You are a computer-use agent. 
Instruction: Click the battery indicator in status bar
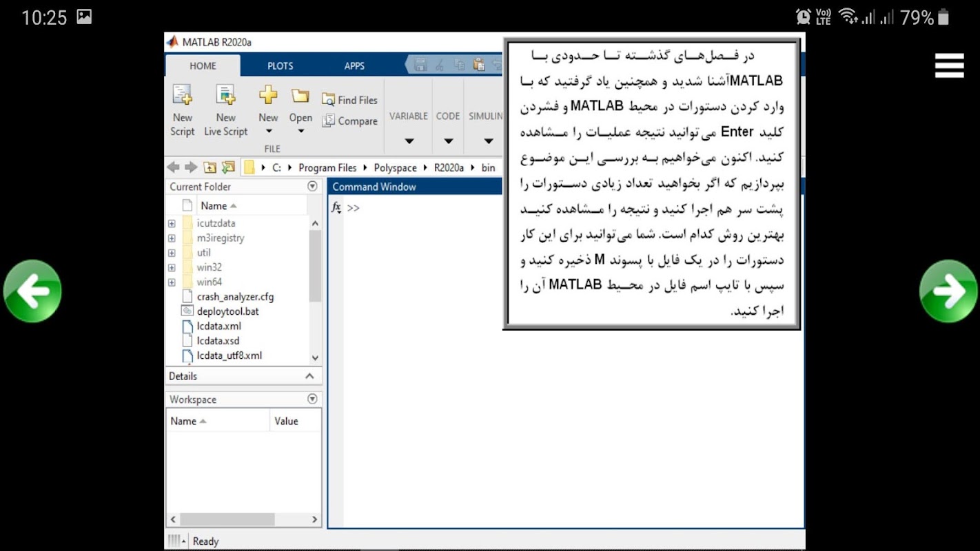tap(943, 17)
